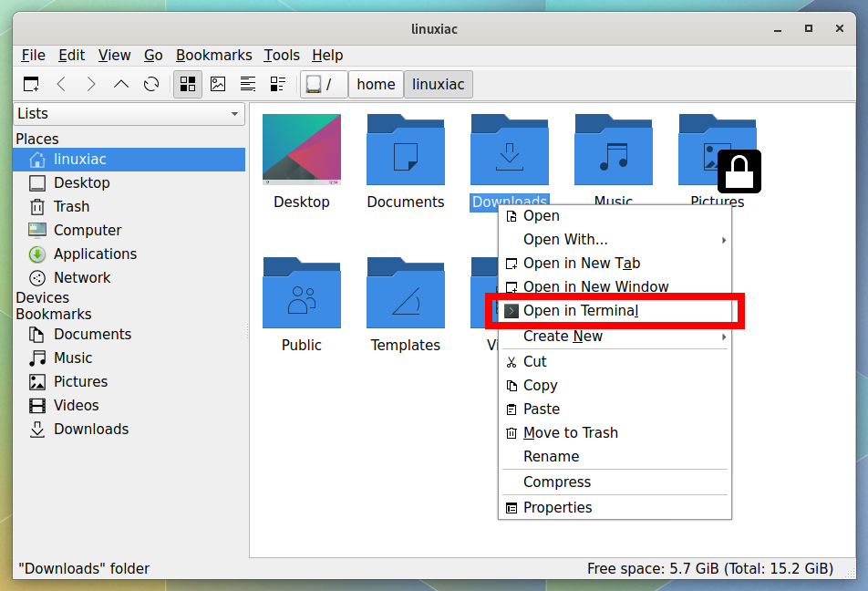
Task: Open the File menu
Action: pyautogui.click(x=33, y=56)
